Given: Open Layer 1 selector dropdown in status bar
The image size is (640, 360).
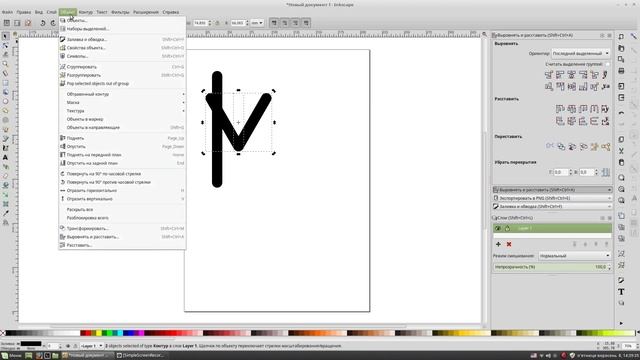Looking at the screenshot, I should pyautogui.click(x=91, y=346).
